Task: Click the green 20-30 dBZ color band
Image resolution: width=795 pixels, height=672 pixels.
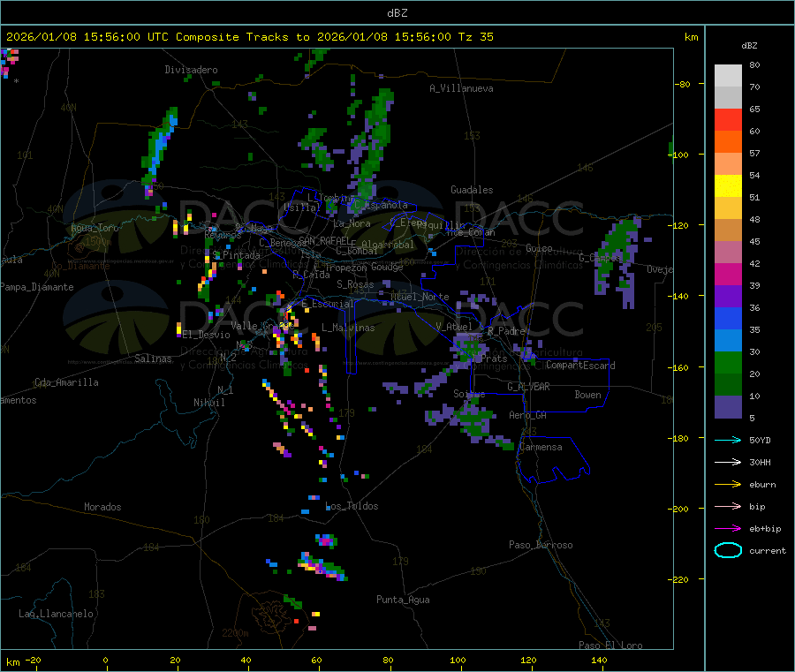Action: click(x=728, y=363)
